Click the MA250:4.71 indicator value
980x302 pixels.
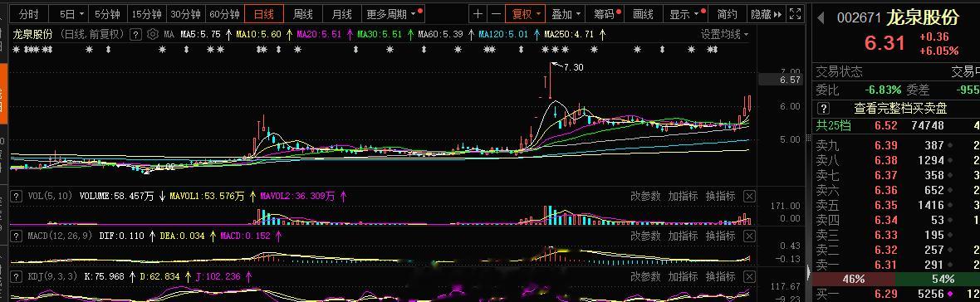click(569, 34)
